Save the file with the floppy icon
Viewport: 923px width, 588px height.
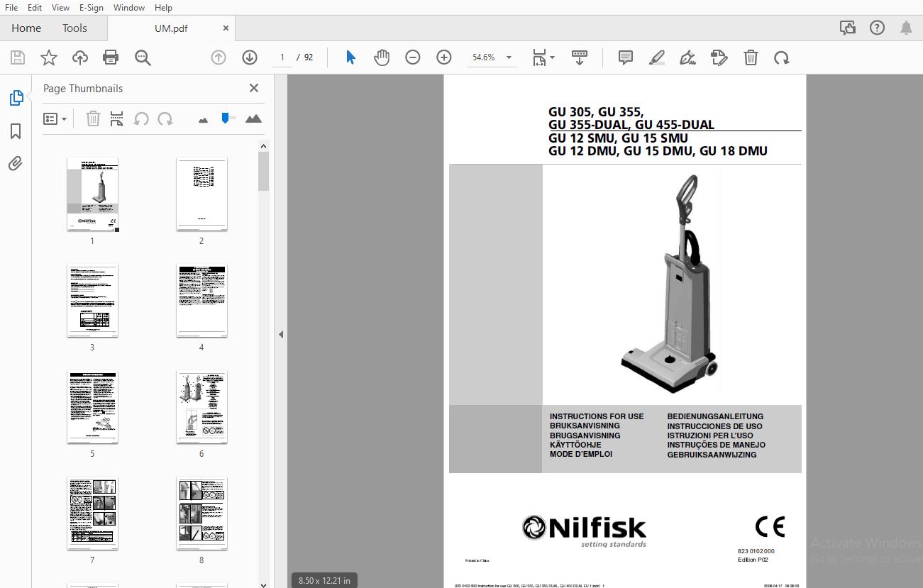pyautogui.click(x=18, y=57)
